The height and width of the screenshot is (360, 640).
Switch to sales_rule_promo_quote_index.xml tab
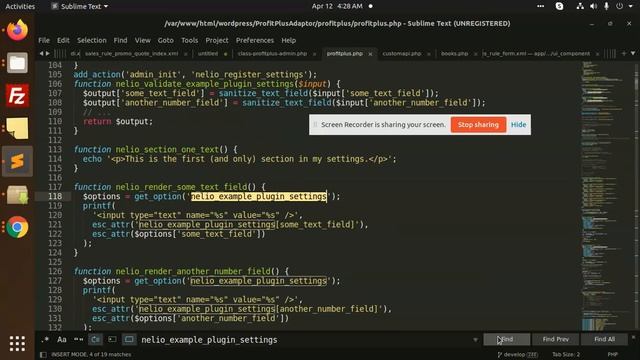pyautogui.click(x=131, y=53)
